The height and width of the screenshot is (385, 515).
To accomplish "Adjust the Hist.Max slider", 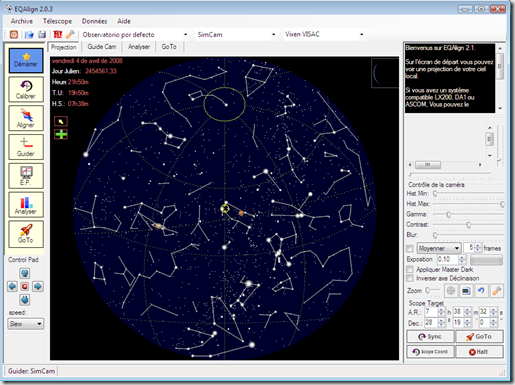I will (x=469, y=204).
